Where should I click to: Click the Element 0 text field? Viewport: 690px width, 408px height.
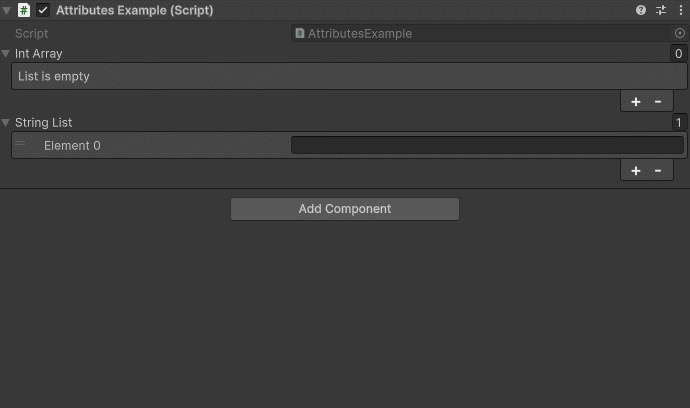tap(487, 145)
